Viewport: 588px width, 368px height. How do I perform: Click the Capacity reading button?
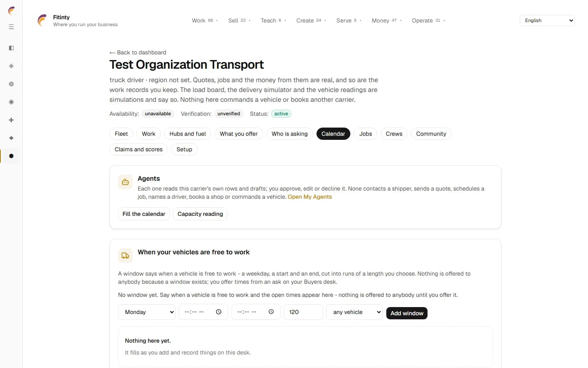(x=200, y=214)
